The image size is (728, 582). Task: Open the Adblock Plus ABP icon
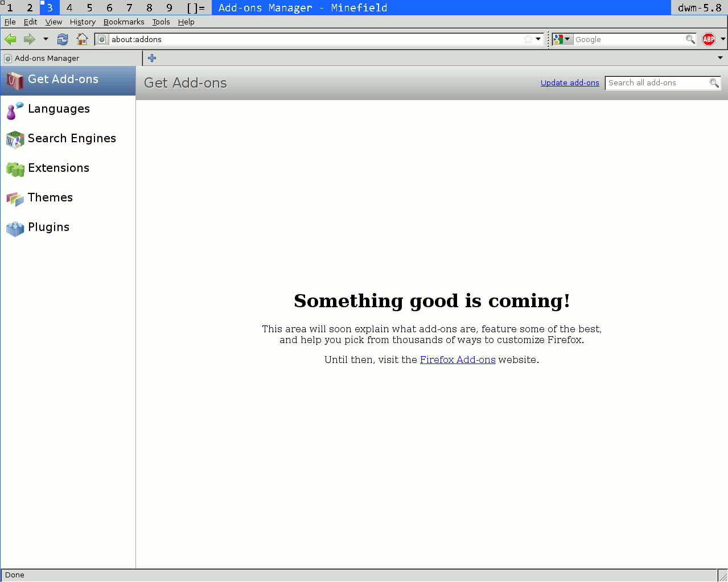click(x=709, y=39)
